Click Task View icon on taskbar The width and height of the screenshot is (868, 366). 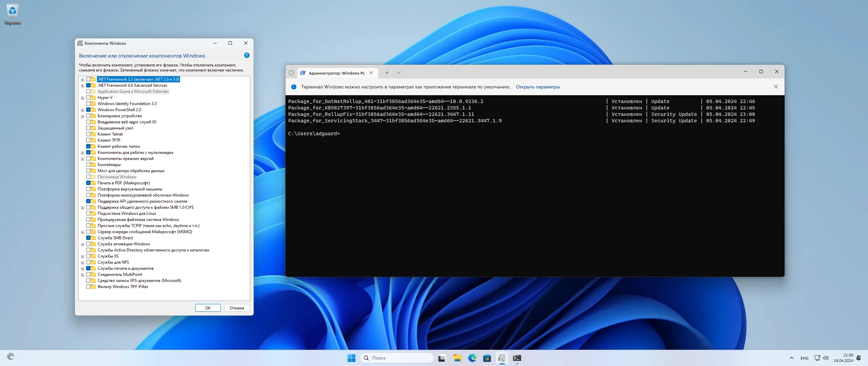coord(441,358)
